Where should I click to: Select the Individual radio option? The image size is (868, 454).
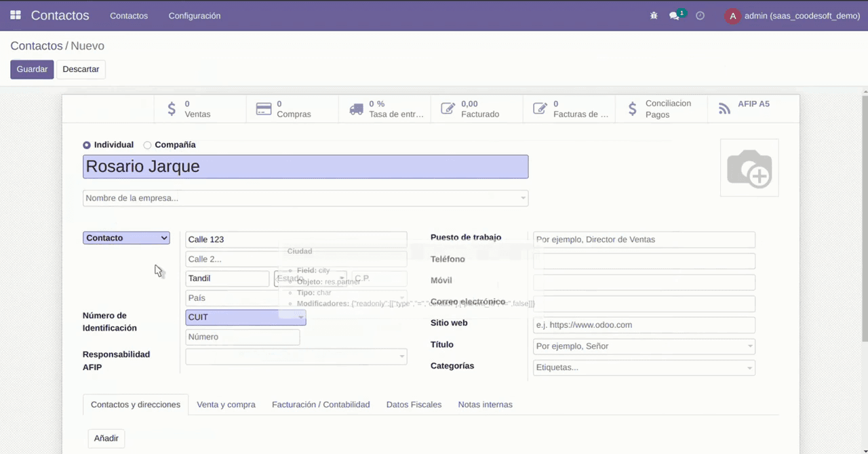pyautogui.click(x=87, y=145)
